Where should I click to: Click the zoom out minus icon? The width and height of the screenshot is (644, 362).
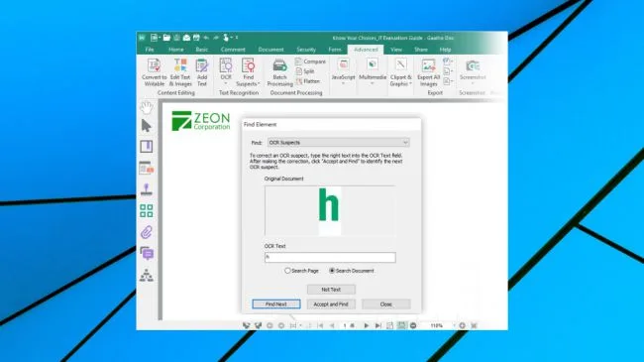(413, 325)
